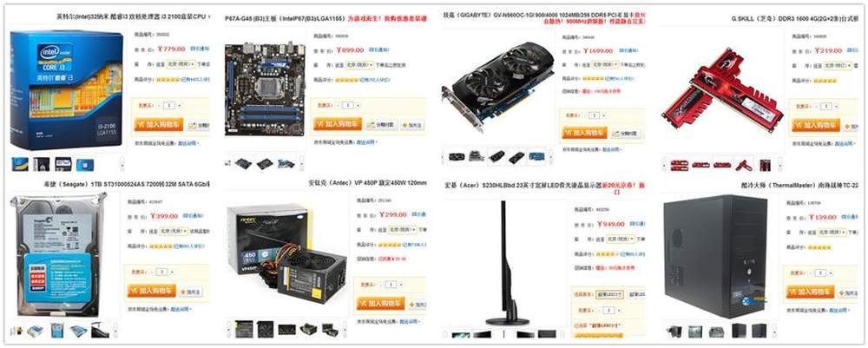Viewport: 868px width, 348px height.
Task: Decrease quantity for the P67A-G45 motherboard
Action: click(338, 105)
